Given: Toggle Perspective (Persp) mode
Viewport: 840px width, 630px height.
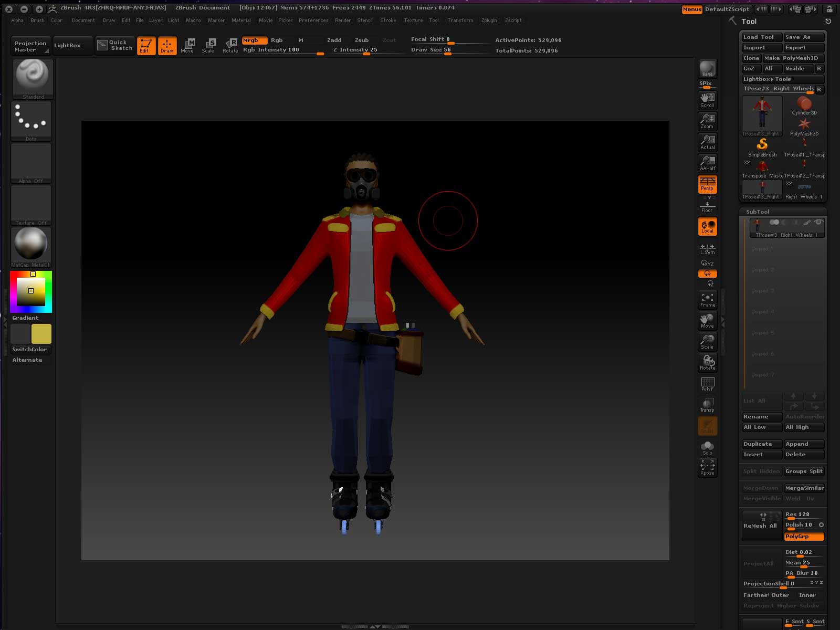Looking at the screenshot, I should click(707, 184).
